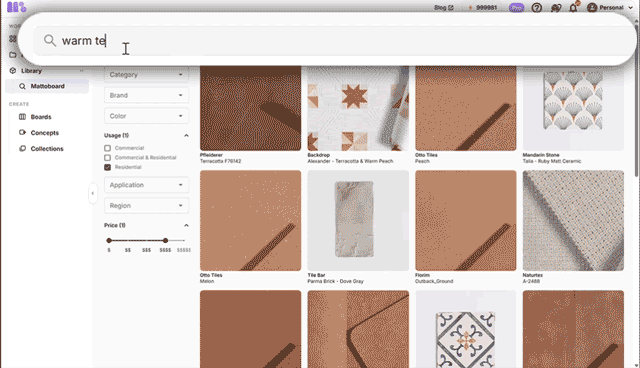Open Otto Tiles Melon thumbnail
Image resolution: width=640 pixels, height=368 pixels.
[251, 220]
